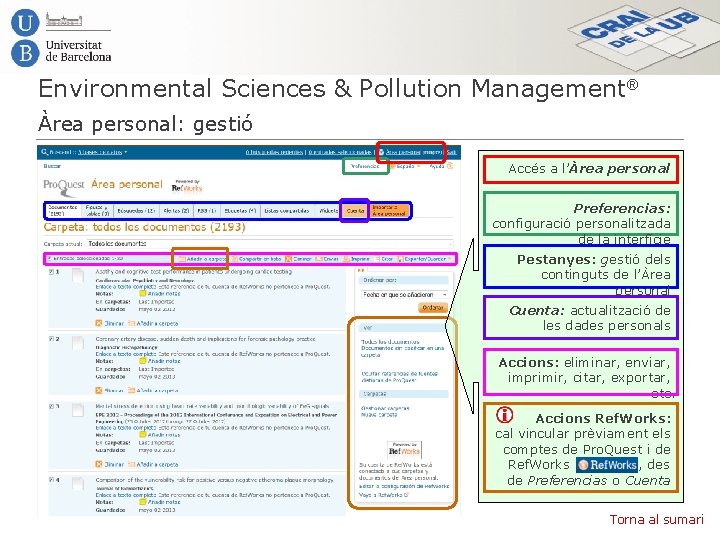Click Eliminar X icon under document 3
Image resolution: width=720 pixels, height=540 pixels.
click(x=99, y=464)
